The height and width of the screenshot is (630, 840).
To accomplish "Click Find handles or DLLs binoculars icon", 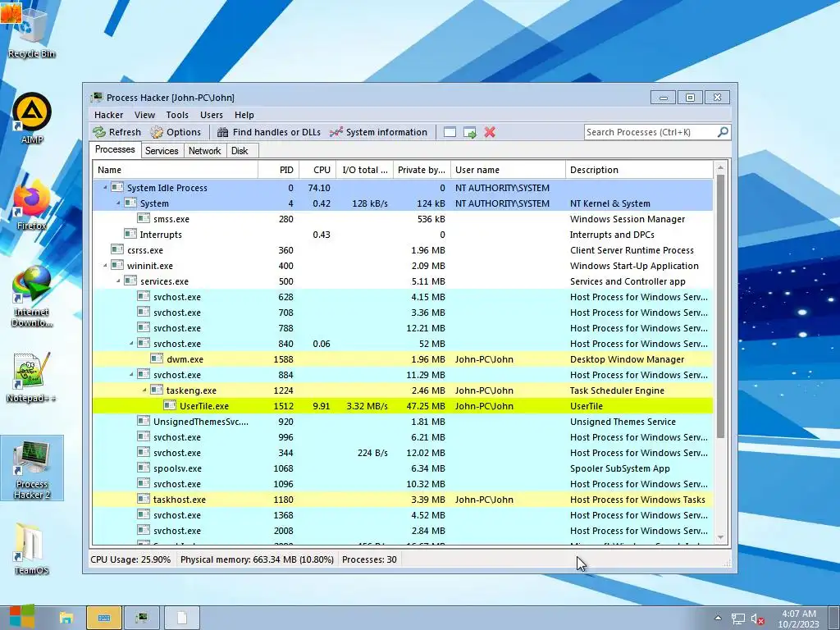I will click(x=223, y=132).
